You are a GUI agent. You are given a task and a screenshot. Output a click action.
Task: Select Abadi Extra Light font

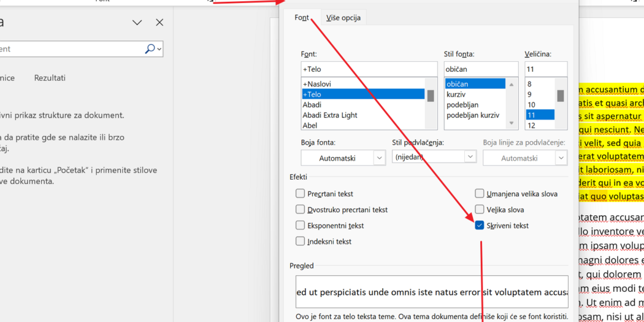point(363,115)
